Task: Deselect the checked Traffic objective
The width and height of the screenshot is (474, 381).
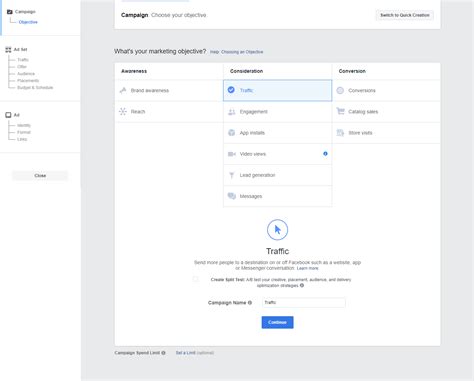Action: click(x=231, y=90)
